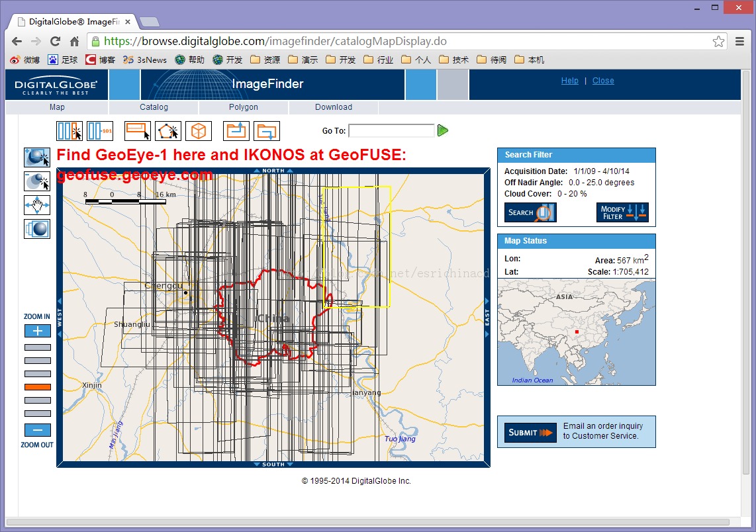Click the full-extent globe icon

[37, 229]
